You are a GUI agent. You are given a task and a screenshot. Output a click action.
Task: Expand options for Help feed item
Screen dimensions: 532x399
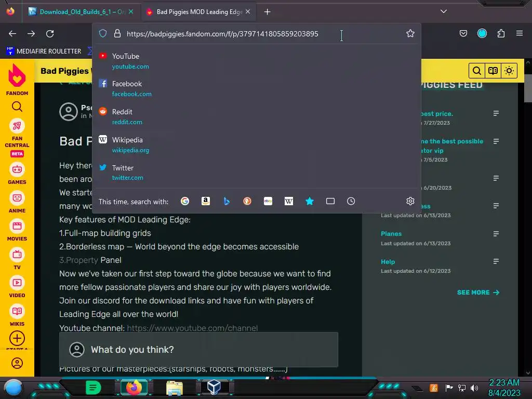496,261
